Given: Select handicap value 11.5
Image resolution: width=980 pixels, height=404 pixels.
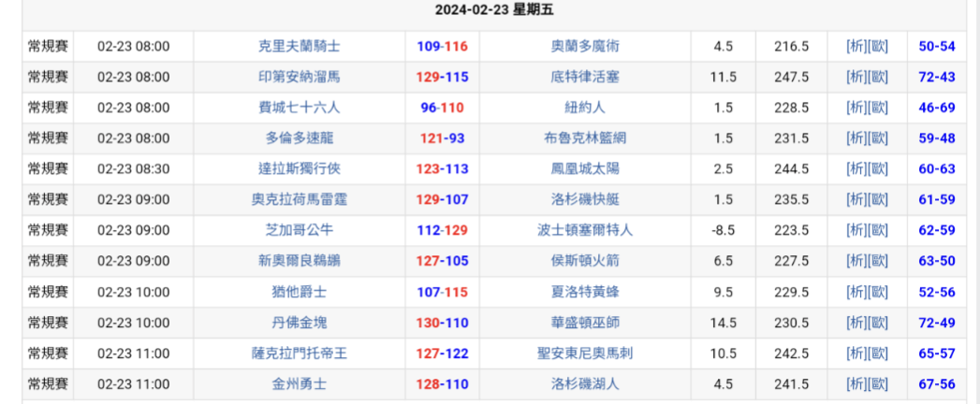Looking at the screenshot, I should click(x=724, y=77).
